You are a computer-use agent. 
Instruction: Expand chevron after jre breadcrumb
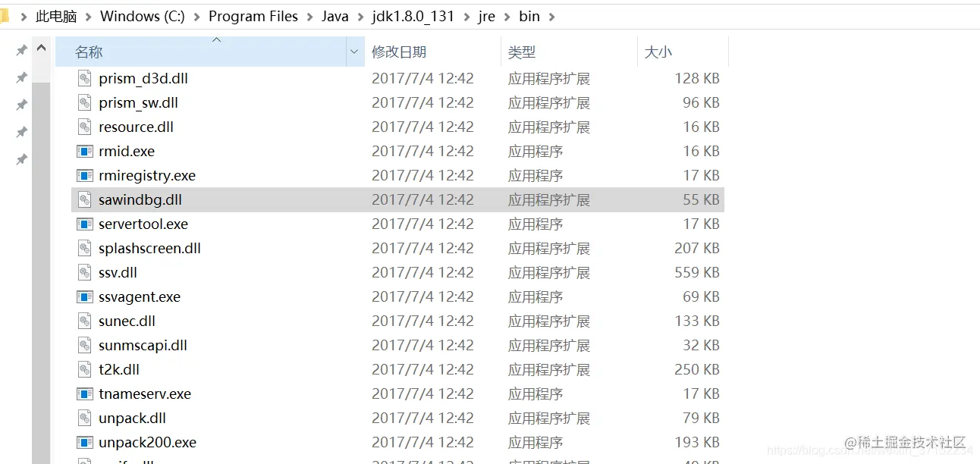(x=507, y=17)
